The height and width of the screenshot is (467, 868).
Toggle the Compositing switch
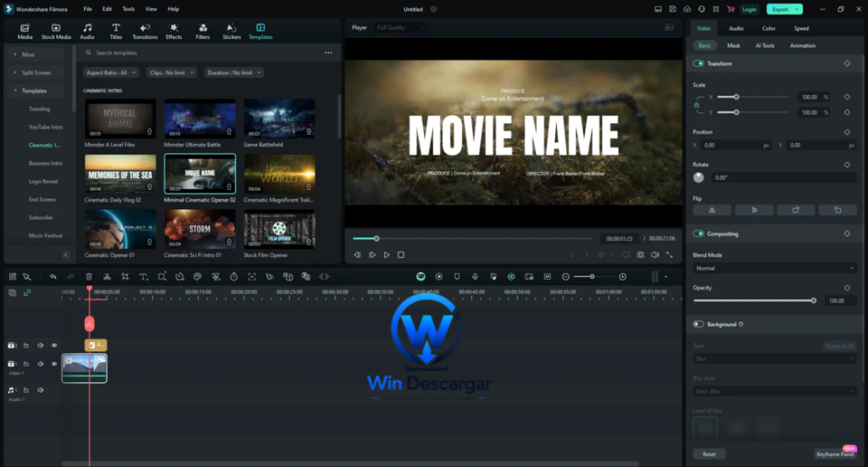point(698,234)
